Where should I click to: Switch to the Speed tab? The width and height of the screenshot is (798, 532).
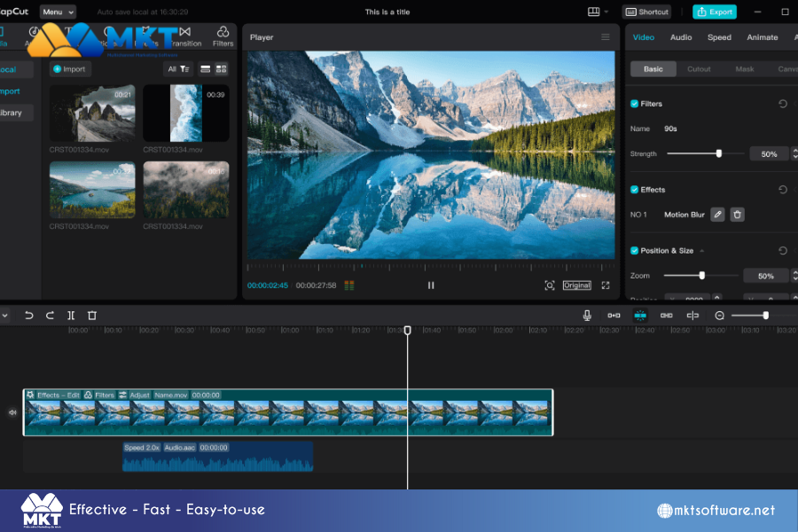point(719,37)
